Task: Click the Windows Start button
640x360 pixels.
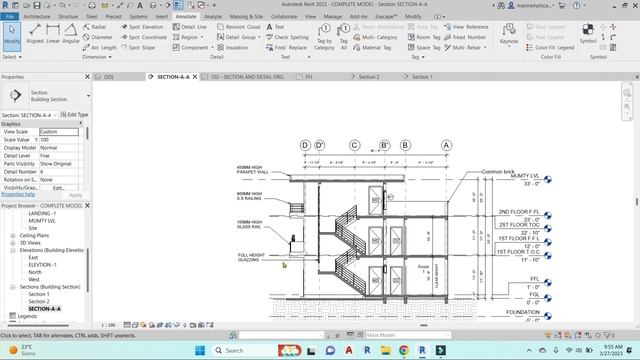Action: 200,350
